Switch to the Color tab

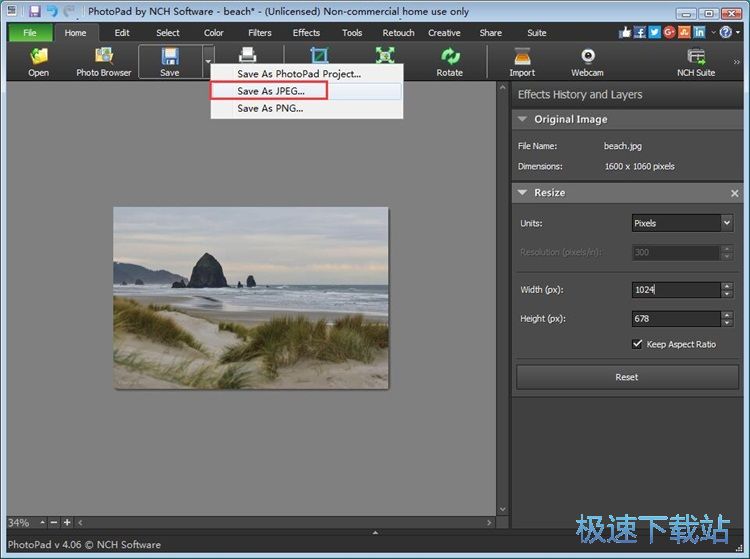pos(214,33)
